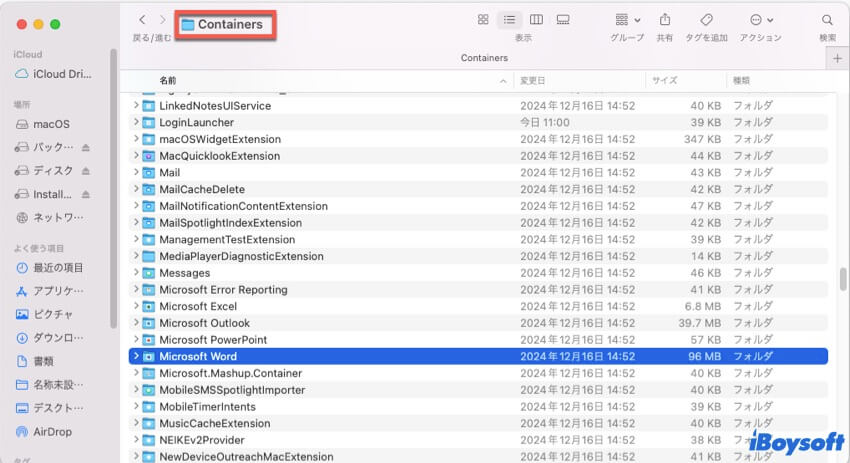
Task: Select the MailCacheDelete folder
Action: pyautogui.click(x=478, y=189)
